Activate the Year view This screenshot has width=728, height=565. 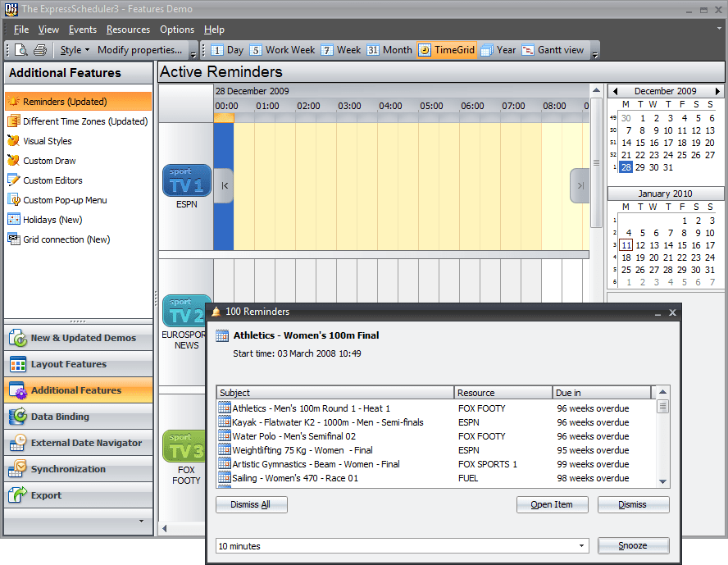498,50
